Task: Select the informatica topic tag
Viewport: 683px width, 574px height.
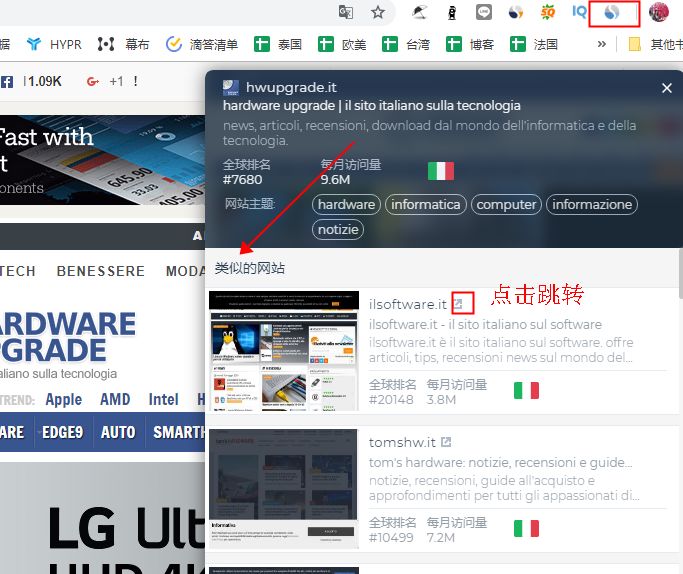Action: [426, 204]
